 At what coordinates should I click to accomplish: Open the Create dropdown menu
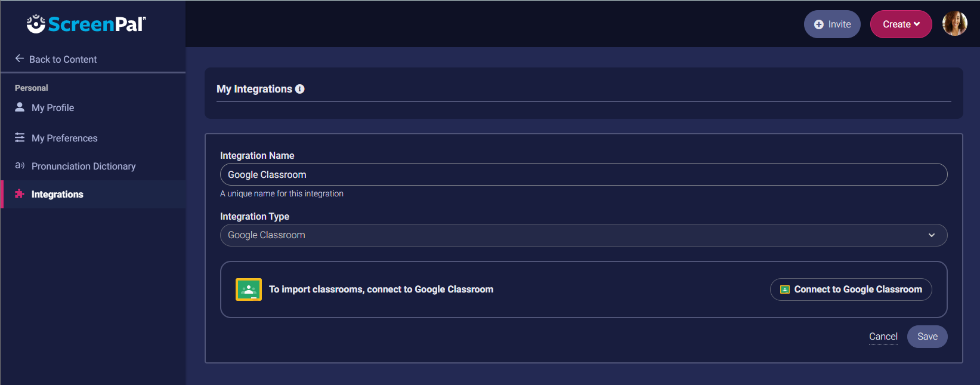click(901, 24)
